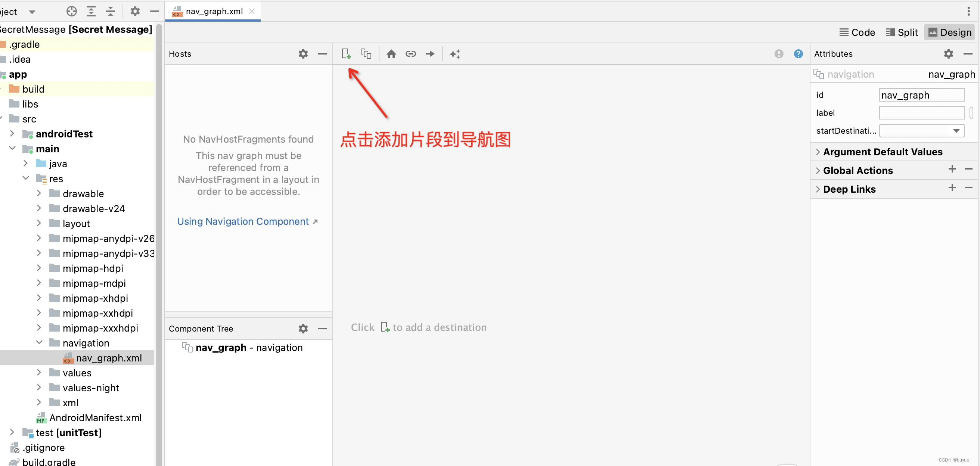
Task: Open Attributes panel settings gear
Action: tap(948, 54)
